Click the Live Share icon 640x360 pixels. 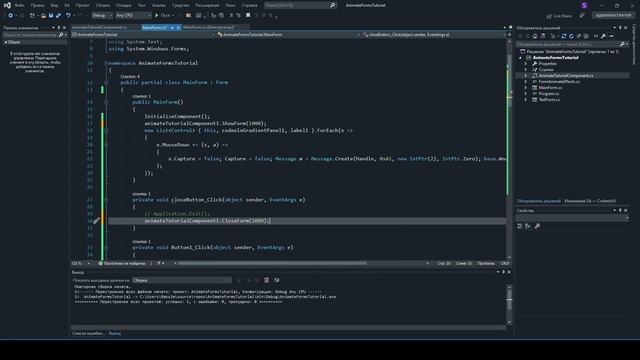click(x=549, y=16)
